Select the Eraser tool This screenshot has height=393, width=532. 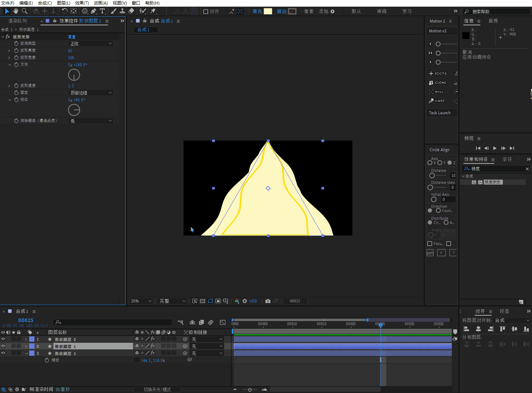131,11
